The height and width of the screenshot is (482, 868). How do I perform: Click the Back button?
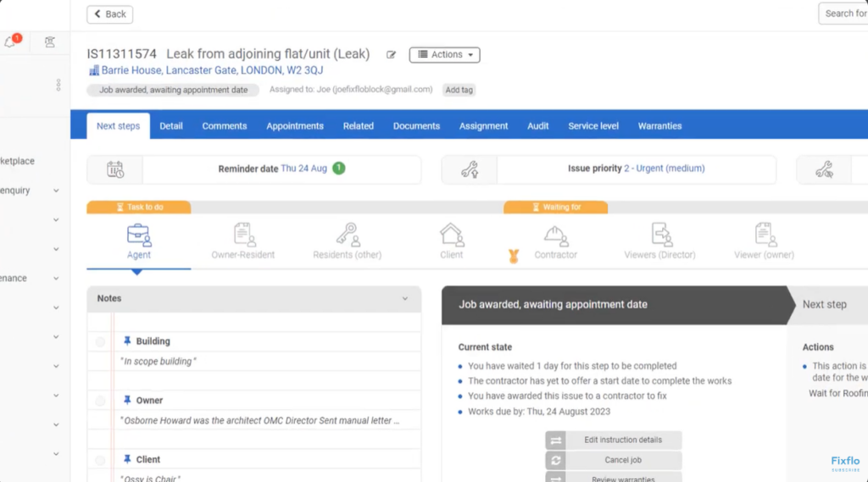[x=110, y=14]
